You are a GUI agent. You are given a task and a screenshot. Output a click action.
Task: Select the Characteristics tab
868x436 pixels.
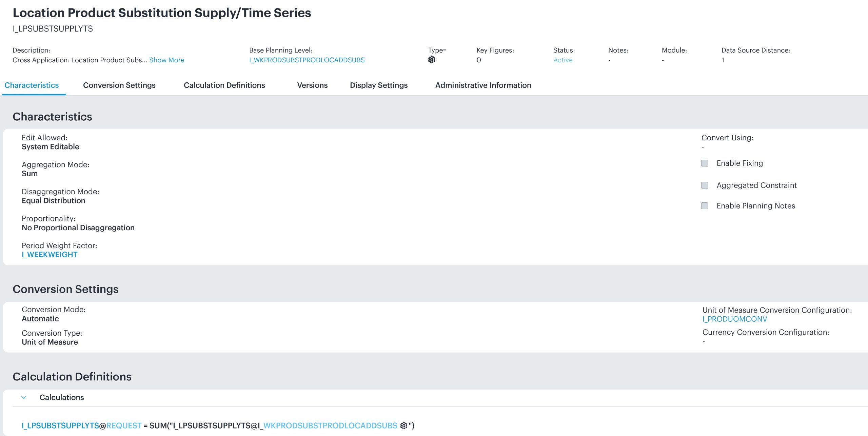tap(32, 85)
